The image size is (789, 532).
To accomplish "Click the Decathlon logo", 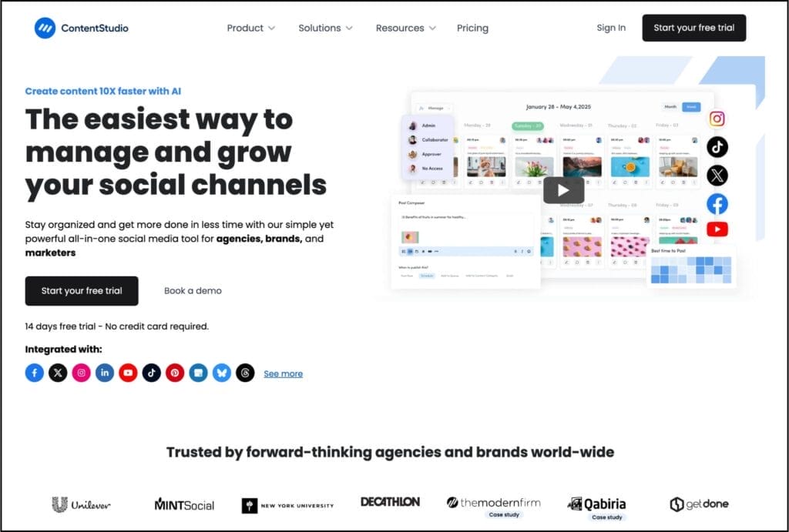I will 391,502.
